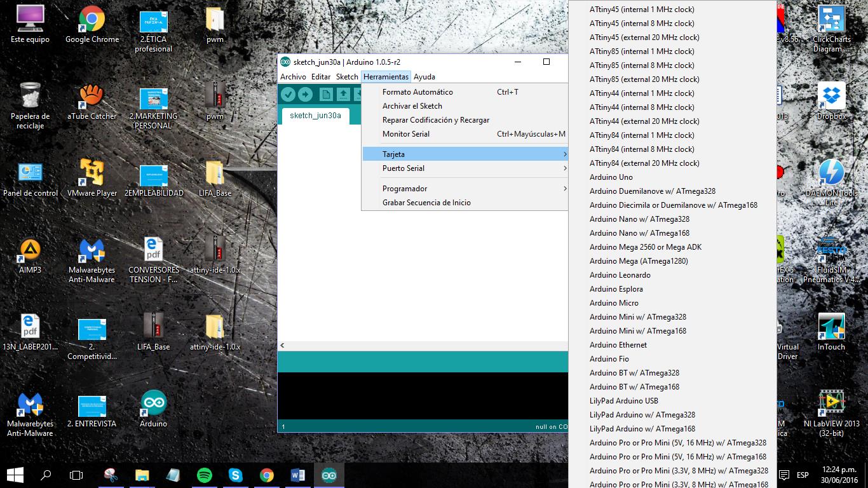The image size is (868, 488).
Task: Select LilyPad Arduino USB board
Action: pyautogui.click(x=672, y=401)
